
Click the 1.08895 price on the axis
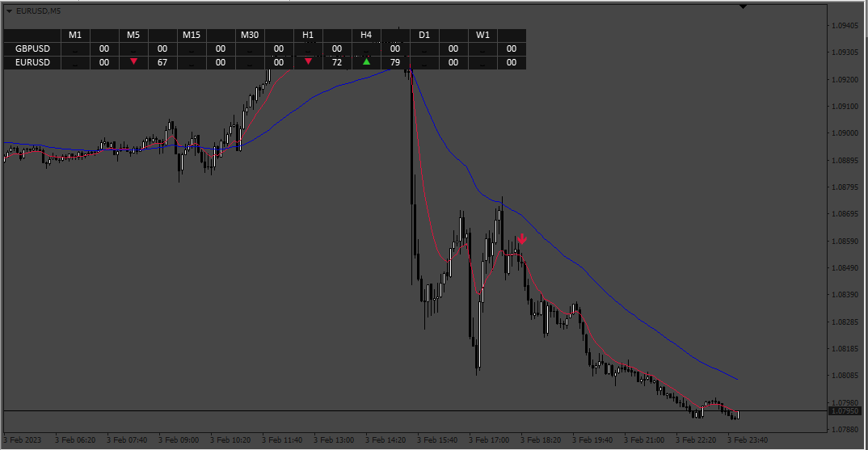coord(845,161)
